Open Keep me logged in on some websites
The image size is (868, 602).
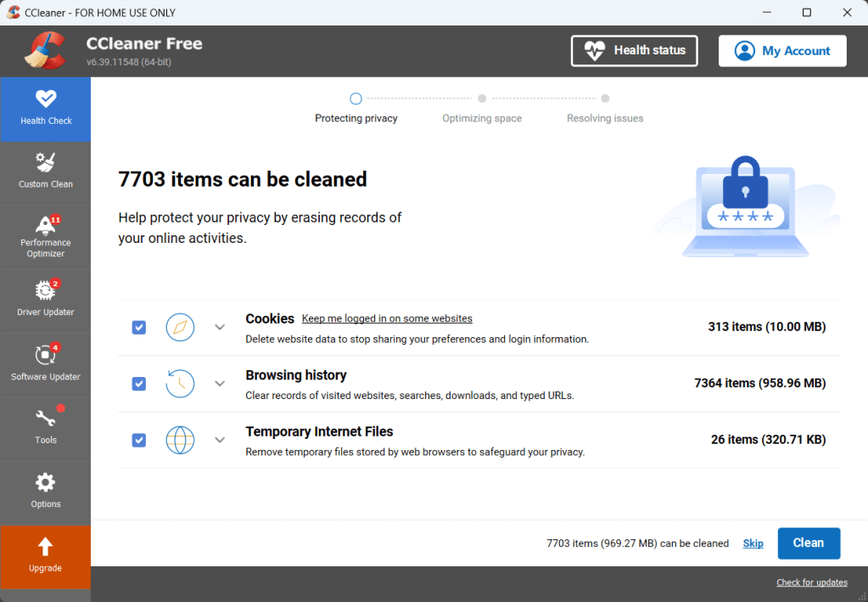coord(387,319)
